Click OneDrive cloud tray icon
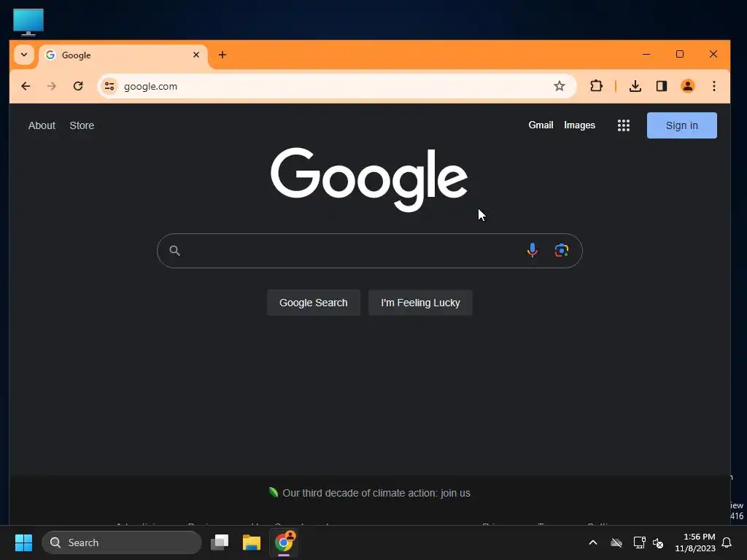 click(x=616, y=542)
